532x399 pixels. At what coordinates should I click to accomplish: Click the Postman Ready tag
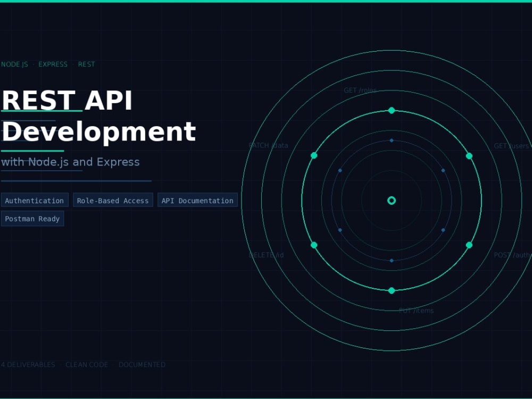32,219
